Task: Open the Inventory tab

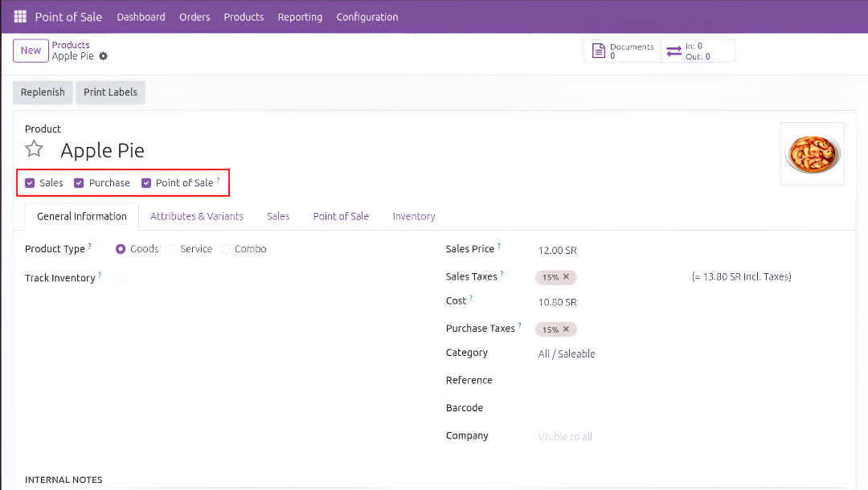Action: [413, 216]
